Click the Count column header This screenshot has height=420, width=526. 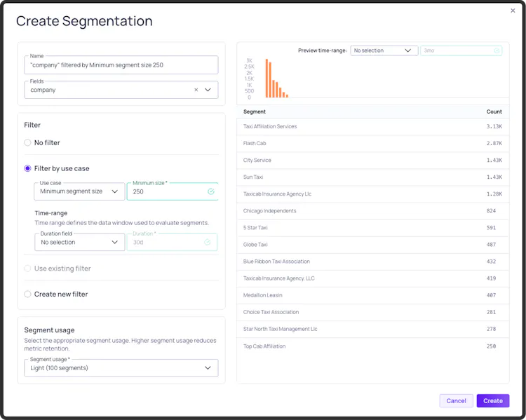(x=494, y=111)
